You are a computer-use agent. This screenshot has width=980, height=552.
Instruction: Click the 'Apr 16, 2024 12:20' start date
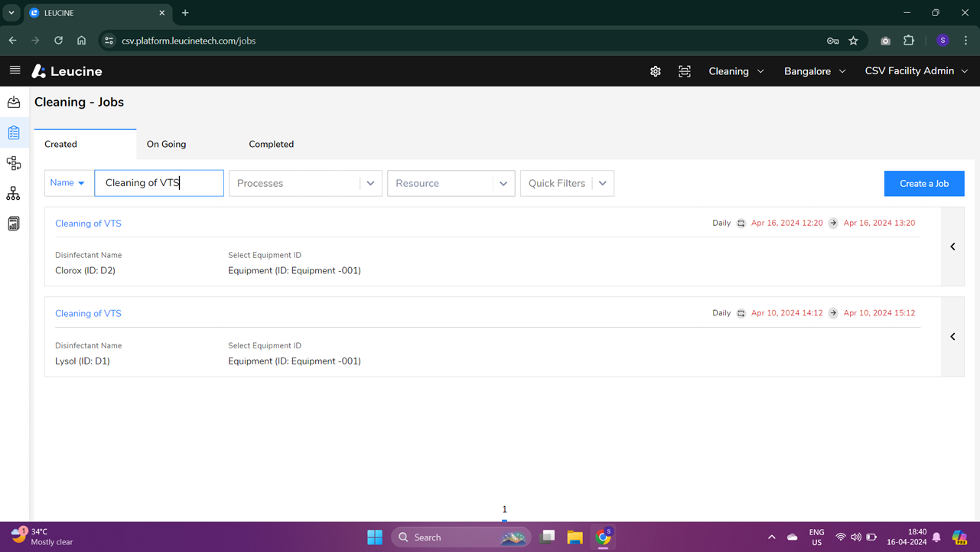click(x=787, y=224)
